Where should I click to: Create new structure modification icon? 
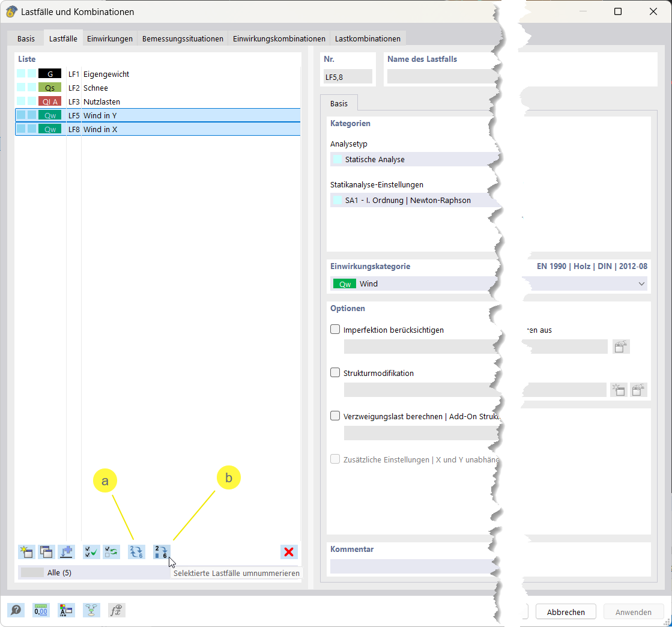pos(619,390)
